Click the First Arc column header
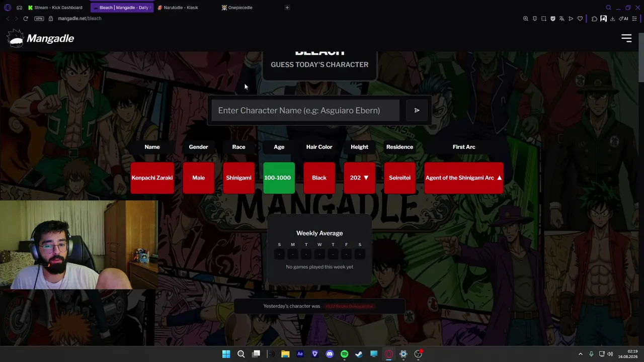644x362 pixels. pyautogui.click(x=464, y=147)
